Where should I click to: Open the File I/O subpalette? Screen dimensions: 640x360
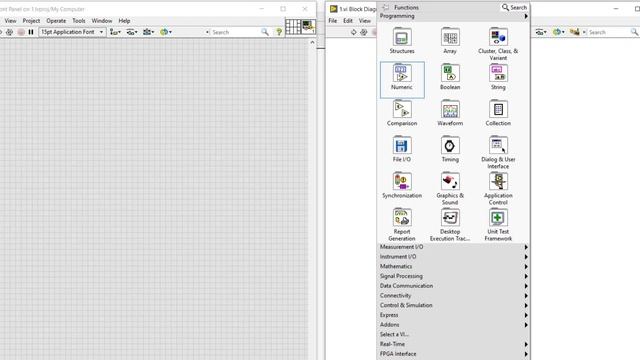coord(402,149)
